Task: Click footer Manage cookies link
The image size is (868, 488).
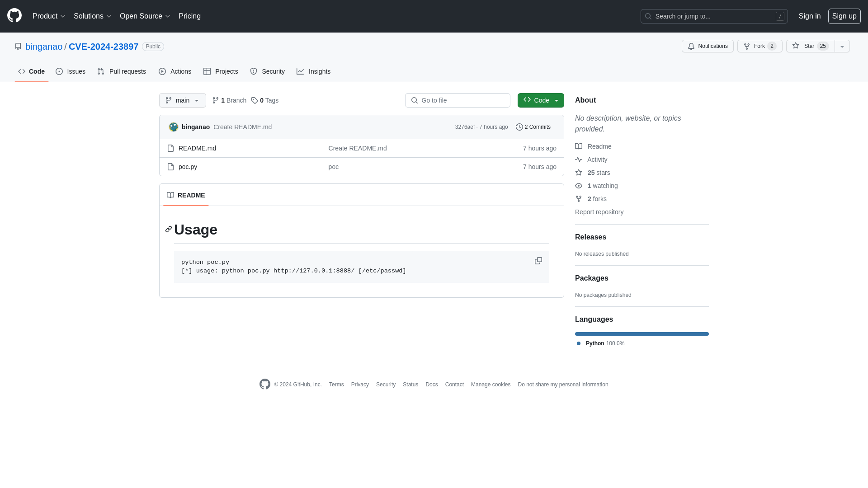Action: (491, 385)
